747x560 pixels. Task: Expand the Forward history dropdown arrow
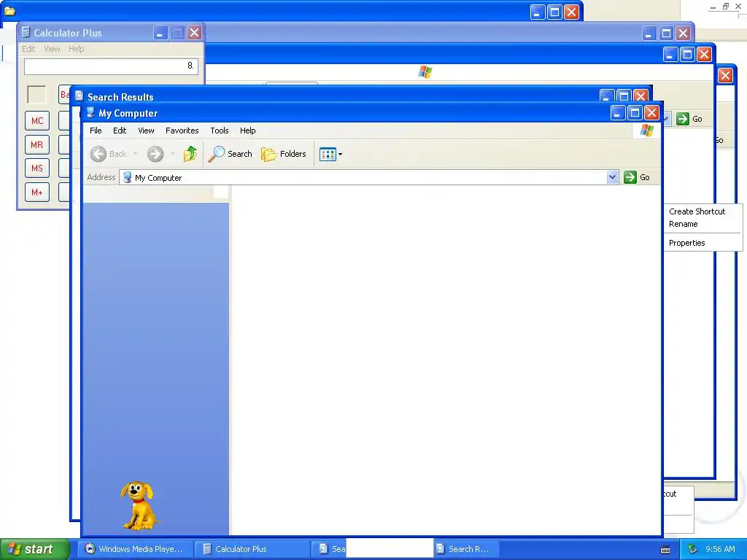pyautogui.click(x=172, y=154)
